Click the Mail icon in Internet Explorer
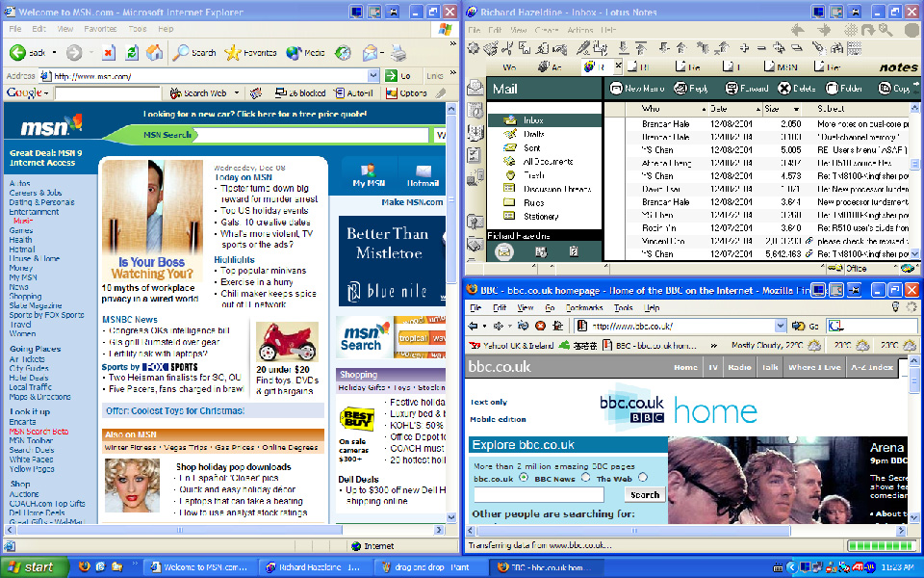 (x=370, y=53)
